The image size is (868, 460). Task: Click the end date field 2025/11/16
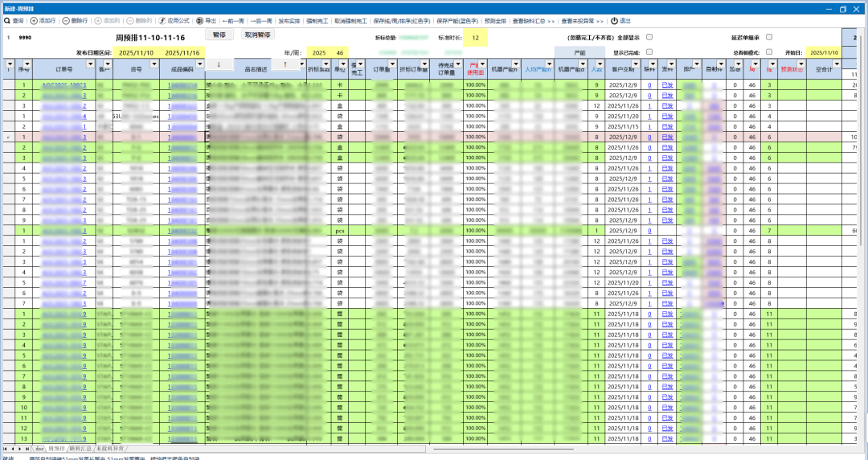(182, 52)
